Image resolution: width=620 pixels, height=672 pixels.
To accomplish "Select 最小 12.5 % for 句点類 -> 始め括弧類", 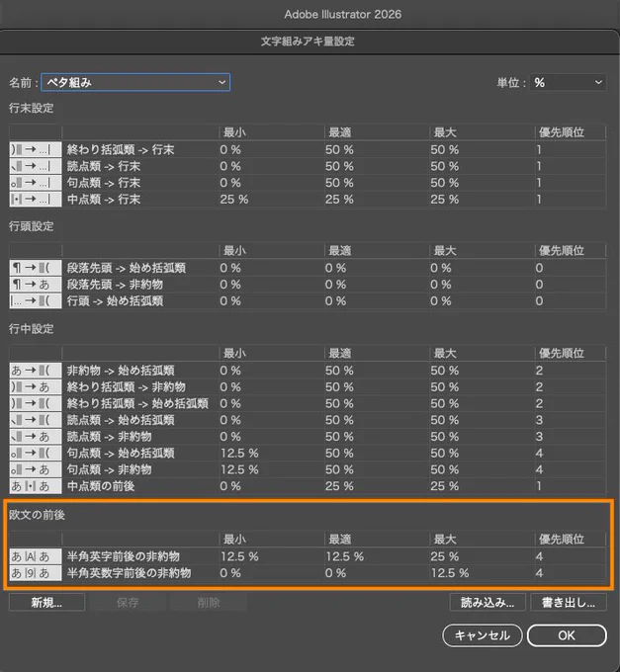I will 239,453.
